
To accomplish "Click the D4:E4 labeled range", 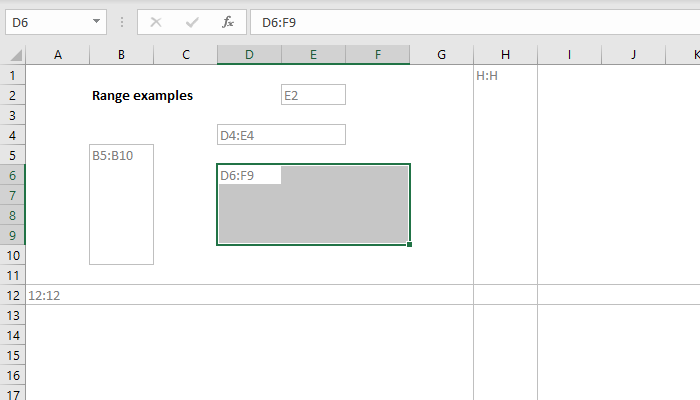I will (281, 135).
